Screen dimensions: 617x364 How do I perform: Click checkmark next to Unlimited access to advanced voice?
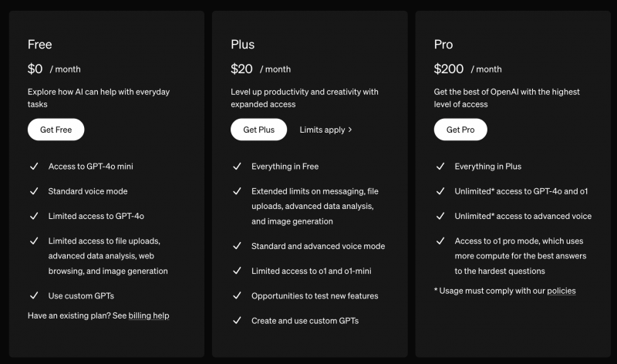440,216
